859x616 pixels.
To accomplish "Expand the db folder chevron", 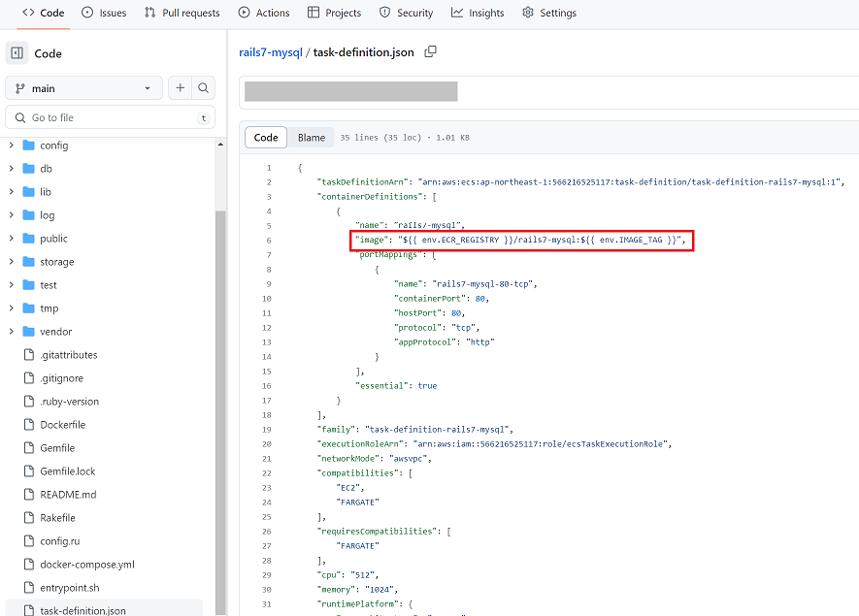I will point(11,169).
